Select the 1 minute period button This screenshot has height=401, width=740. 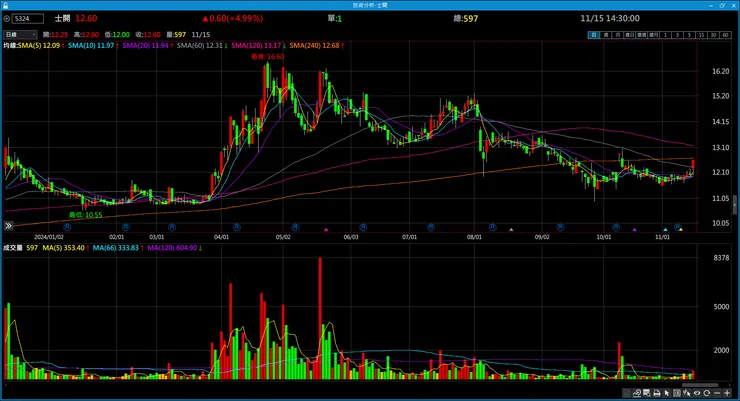tap(665, 35)
